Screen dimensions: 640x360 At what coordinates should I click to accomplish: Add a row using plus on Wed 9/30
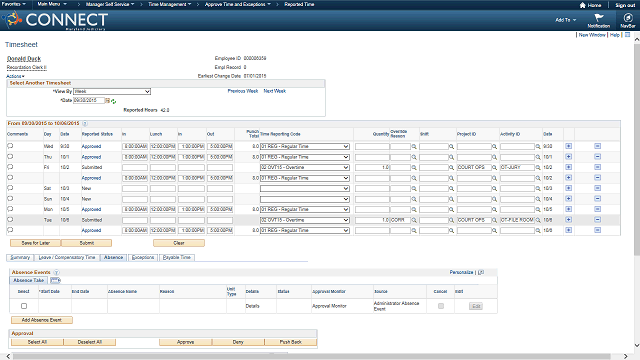pyautogui.click(x=569, y=146)
